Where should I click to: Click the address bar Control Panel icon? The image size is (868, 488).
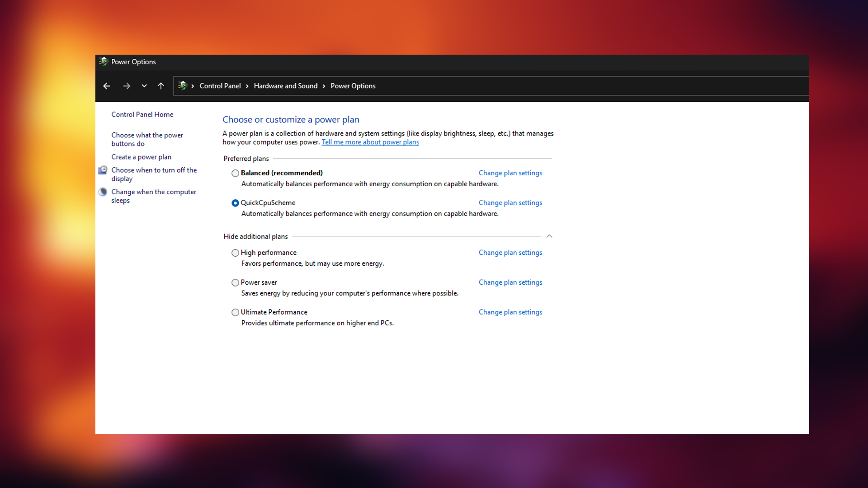[183, 85]
